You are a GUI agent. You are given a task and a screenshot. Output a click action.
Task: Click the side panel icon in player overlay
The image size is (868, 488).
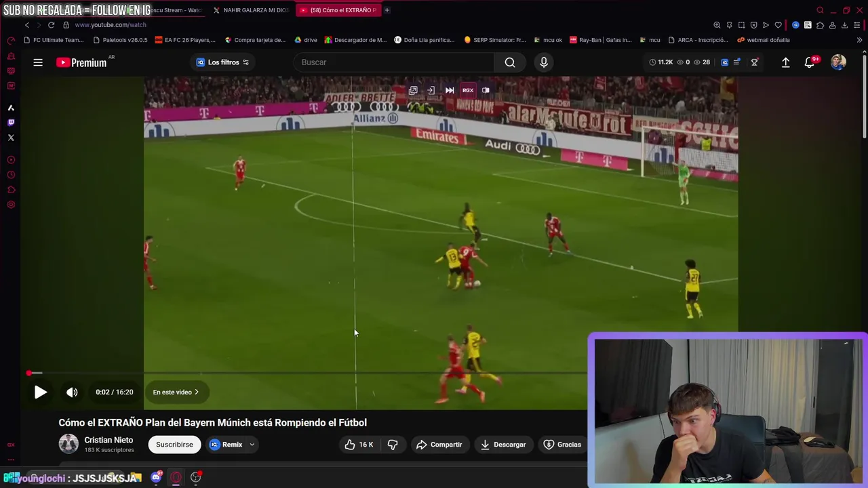click(x=486, y=90)
